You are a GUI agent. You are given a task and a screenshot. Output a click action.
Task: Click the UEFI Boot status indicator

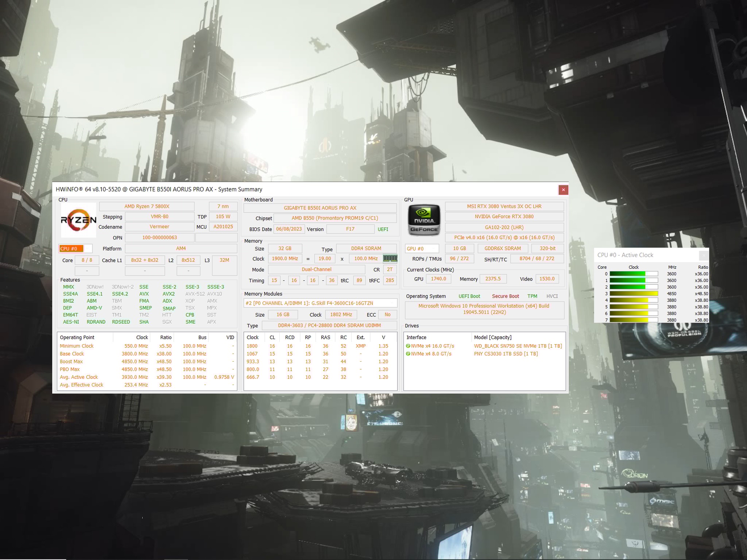[x=469, y=296]
